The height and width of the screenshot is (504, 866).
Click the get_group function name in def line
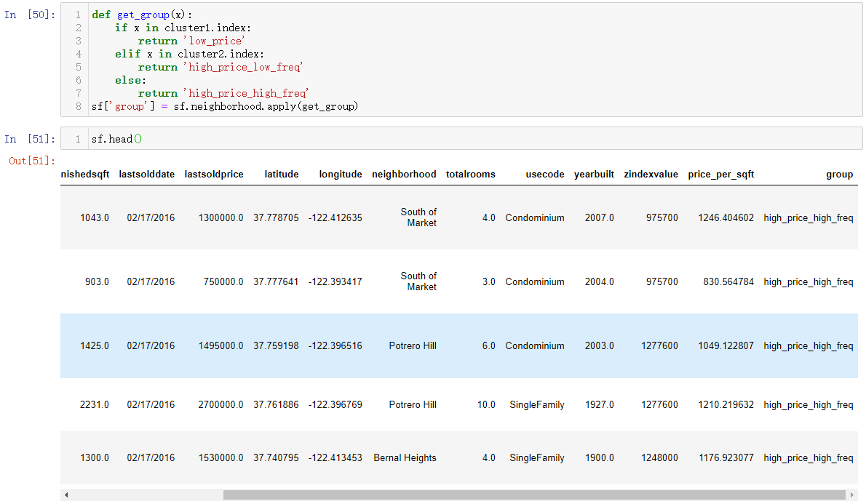point(143,15)
